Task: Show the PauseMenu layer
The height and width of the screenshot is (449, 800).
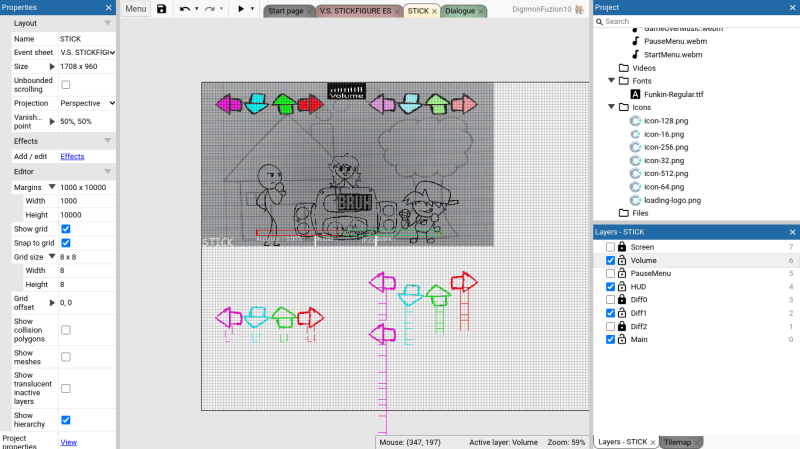Action: pos(610,273)
